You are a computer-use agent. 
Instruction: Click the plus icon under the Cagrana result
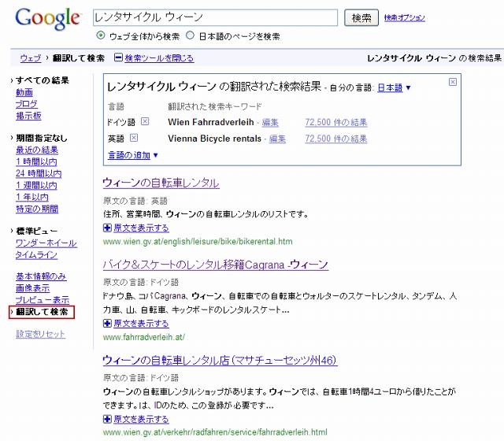[107, 324]
